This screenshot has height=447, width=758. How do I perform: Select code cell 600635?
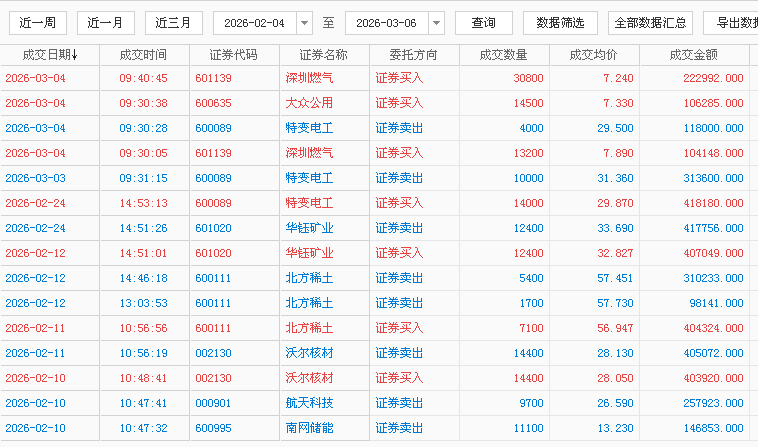(214, 103)
